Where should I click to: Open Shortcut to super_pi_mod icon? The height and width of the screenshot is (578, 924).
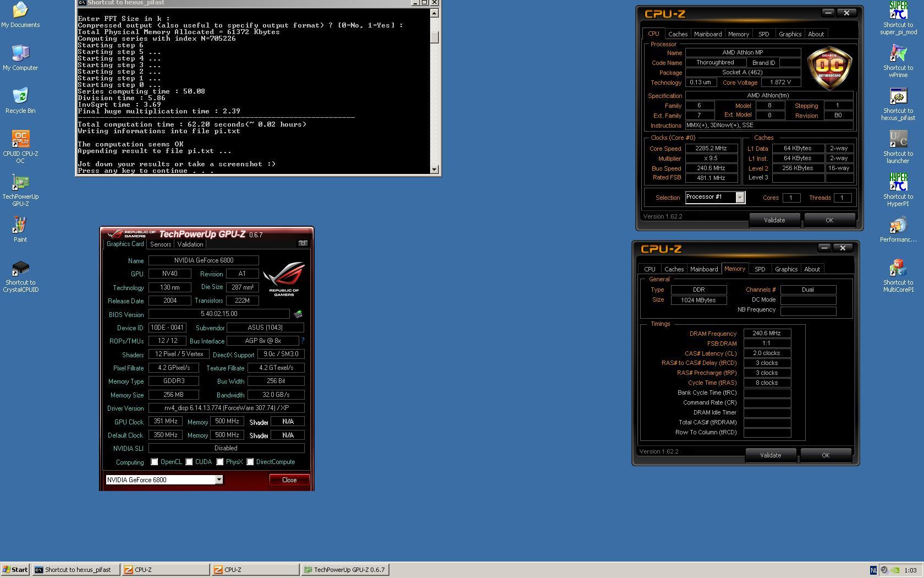tap(898, 18)
